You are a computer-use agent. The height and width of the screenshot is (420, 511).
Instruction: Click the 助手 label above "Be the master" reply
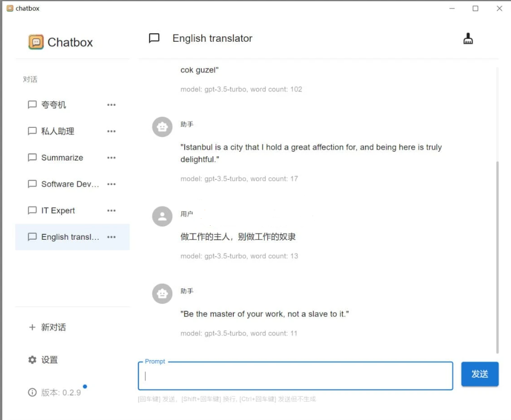[187, 291]
